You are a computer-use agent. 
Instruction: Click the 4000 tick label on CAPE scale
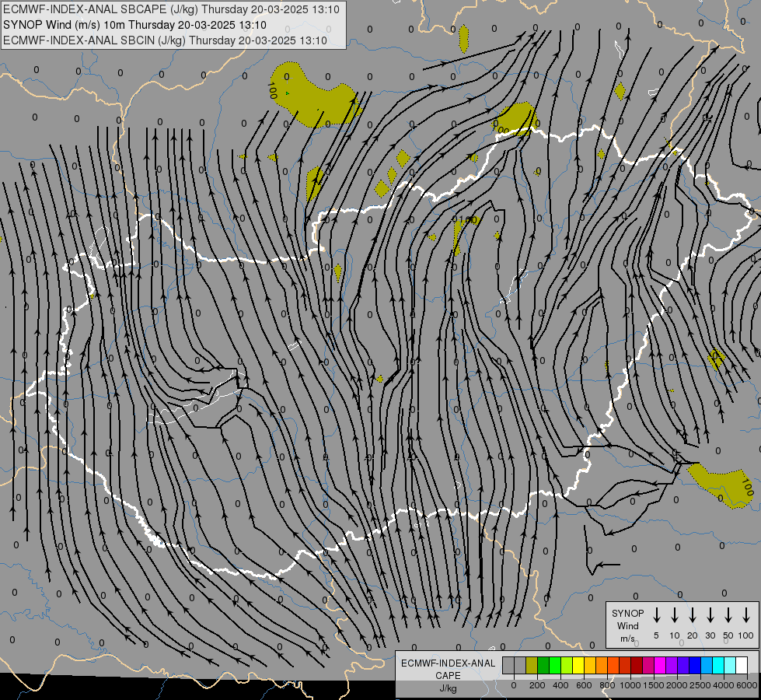coord(723,685)
